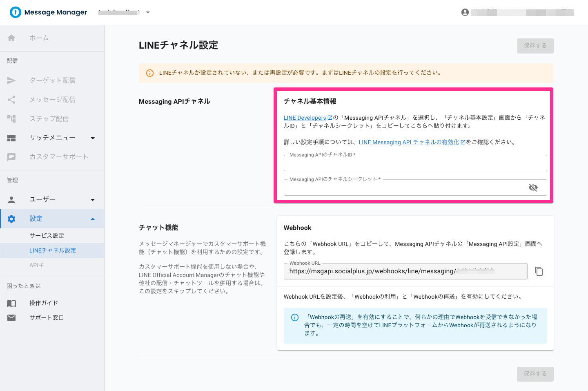
Task: Click the top 保存する button
Action: [x=535, y=46]
